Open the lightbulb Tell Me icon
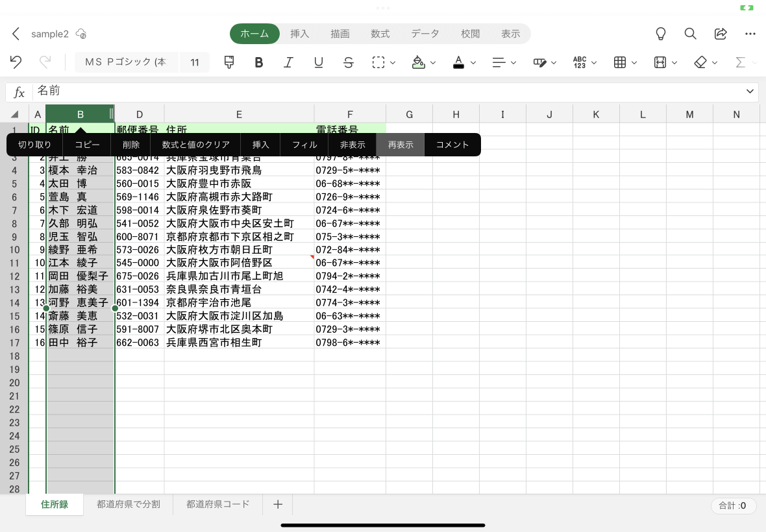Image resolution: width=766 pixels, height=532 pixels. pyautogui.click(x=660, y=34)
